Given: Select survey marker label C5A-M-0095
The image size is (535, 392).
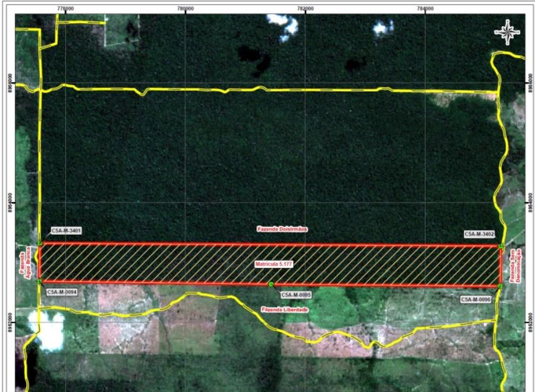Looking at the screenshot, I should [x=296, y=295].
